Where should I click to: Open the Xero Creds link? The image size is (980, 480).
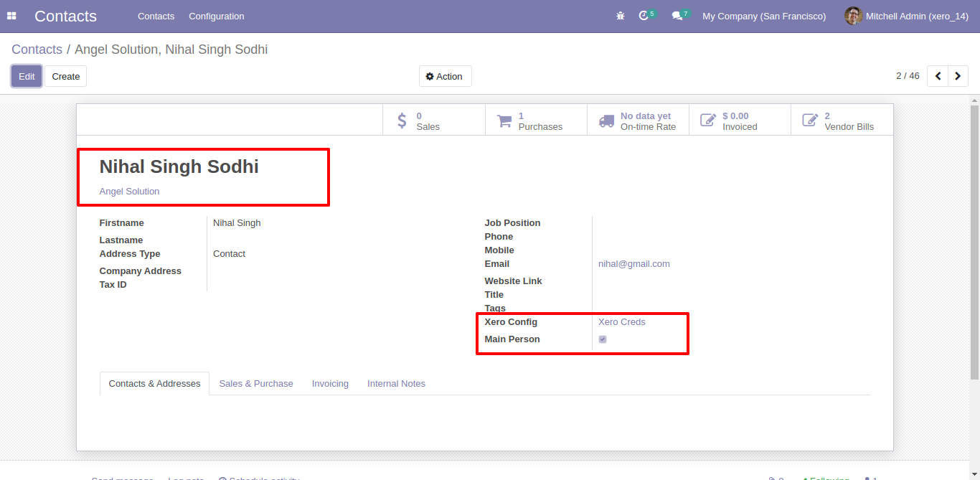pyautogui.click(x=622, y=322)
